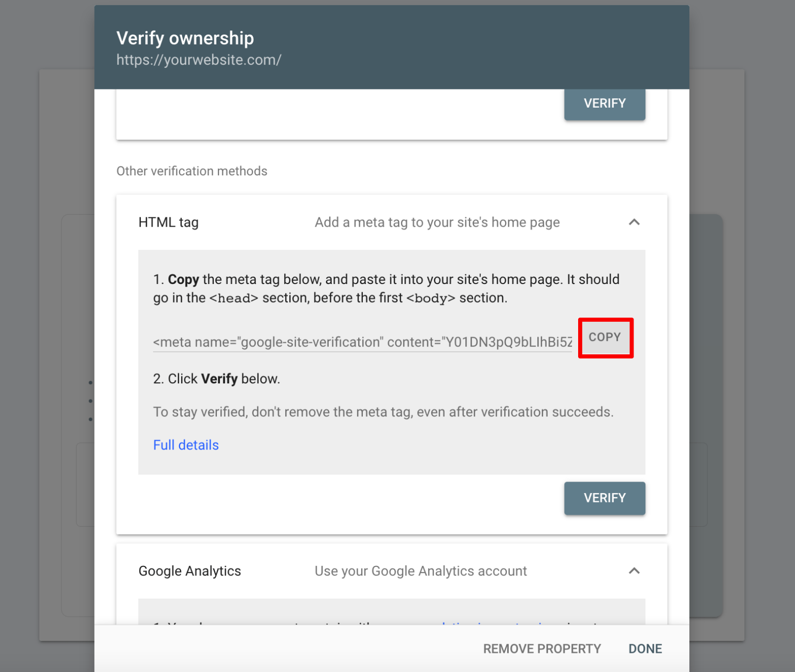Click the partially visible analytics link
795x672 pixels.
[x=492, y=626]
